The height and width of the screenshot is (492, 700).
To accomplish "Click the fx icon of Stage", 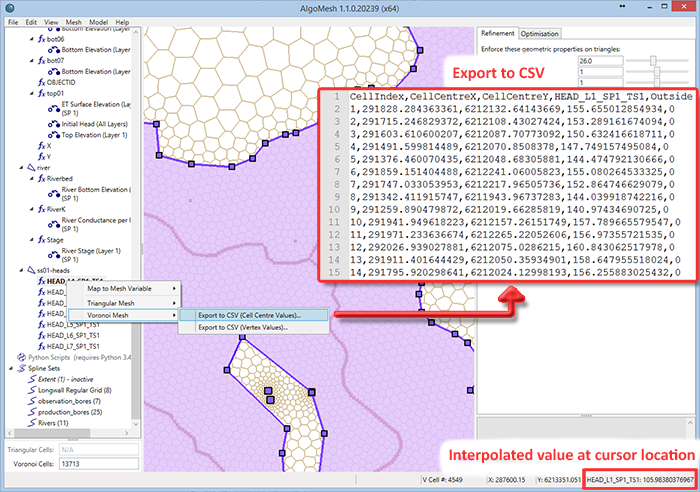I will click(42, 240).
